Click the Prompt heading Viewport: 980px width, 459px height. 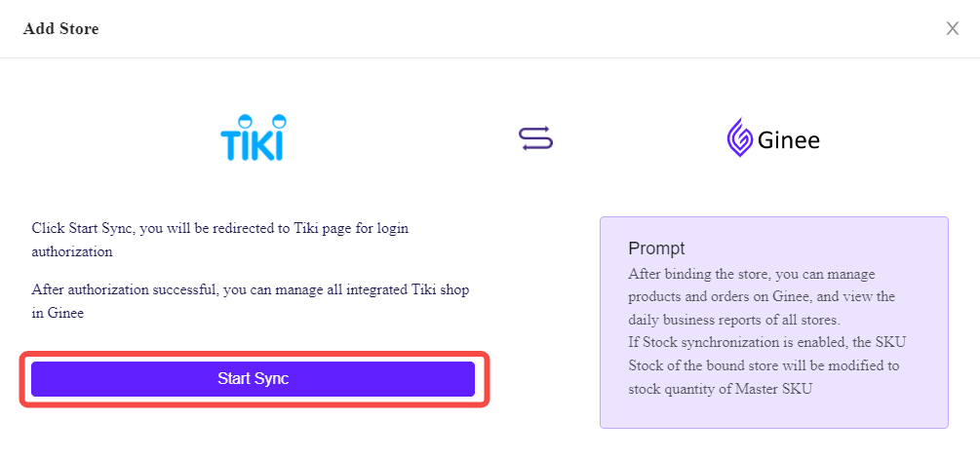tap(656, 248)
